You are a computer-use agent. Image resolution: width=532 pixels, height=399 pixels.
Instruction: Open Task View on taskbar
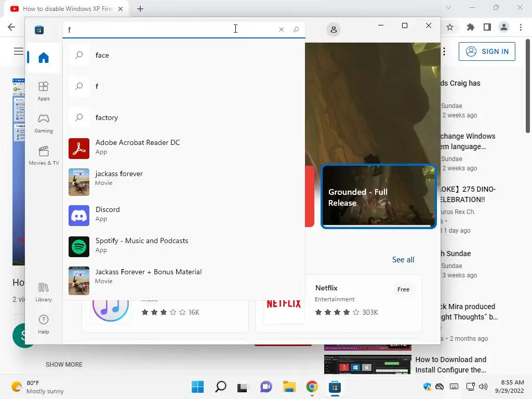(242, 387)
